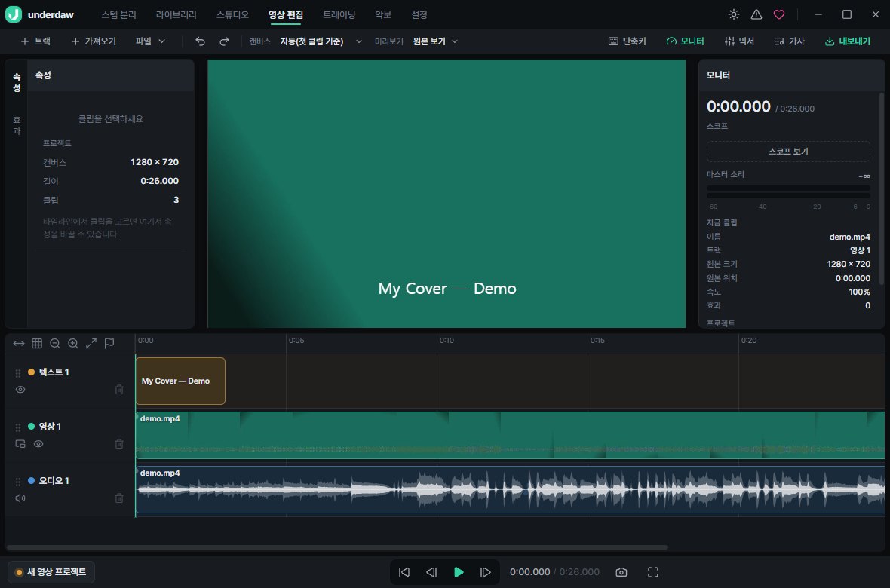Toggle the 믹서 panel button

click(x=740, y=41)
